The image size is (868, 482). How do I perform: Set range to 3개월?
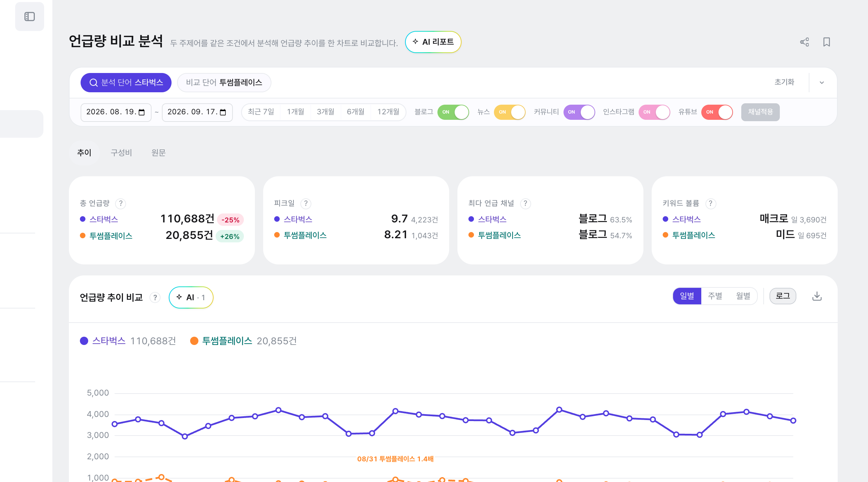325,112
